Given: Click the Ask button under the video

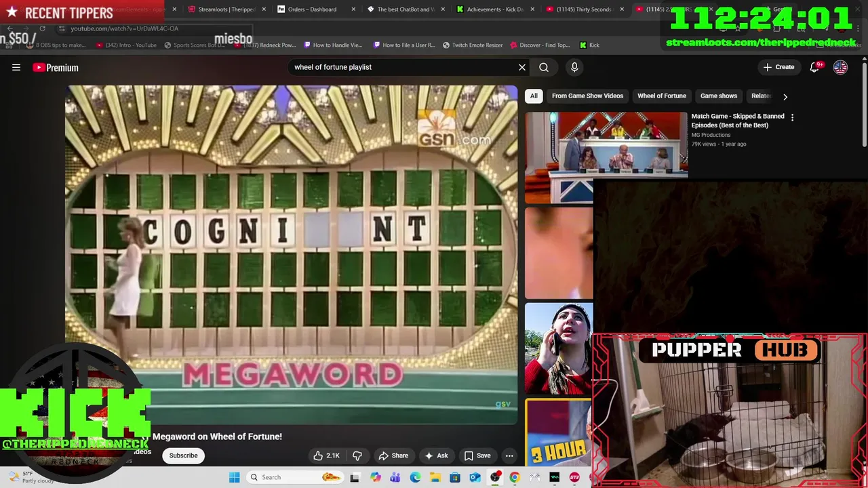Looking at the screenshot, I should click(x=436, y=455).
